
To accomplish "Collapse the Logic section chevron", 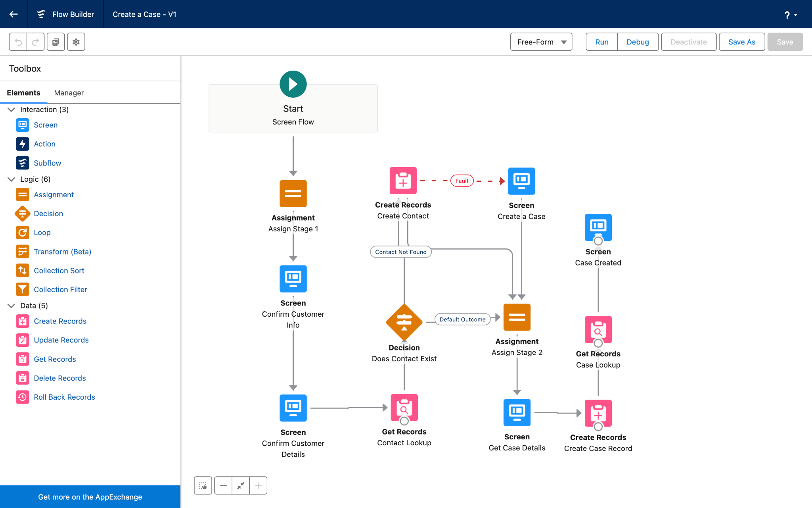I will pos(11,179).
